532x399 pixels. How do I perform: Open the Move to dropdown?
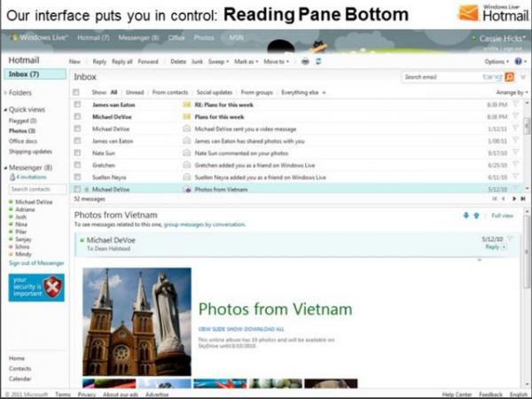pos(276,61)
